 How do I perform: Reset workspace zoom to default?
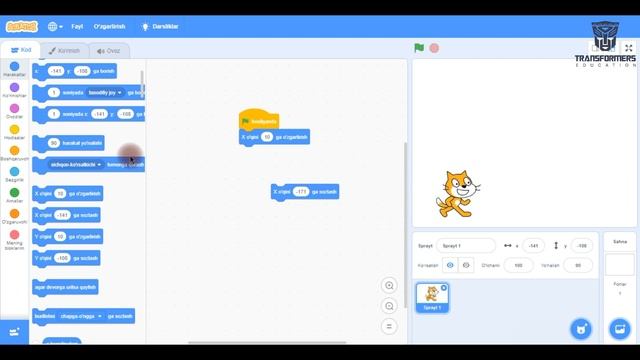pyautogui.click(x=389, y=327)
